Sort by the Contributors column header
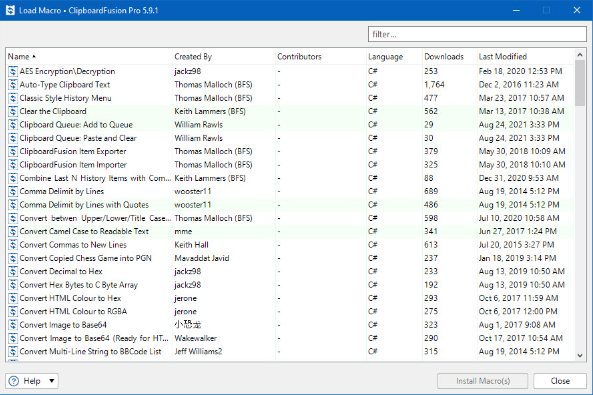 pos(321,56)
